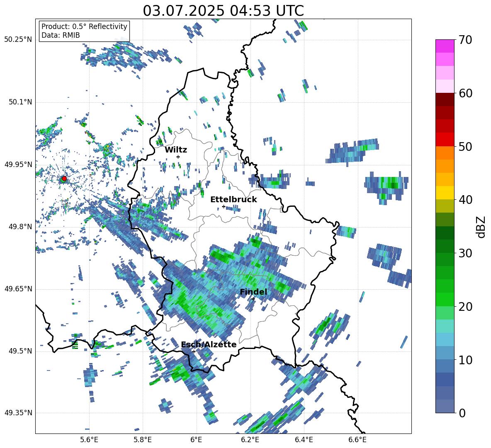
Task: Click the Findel location label
Action: [x=253, y=292]
